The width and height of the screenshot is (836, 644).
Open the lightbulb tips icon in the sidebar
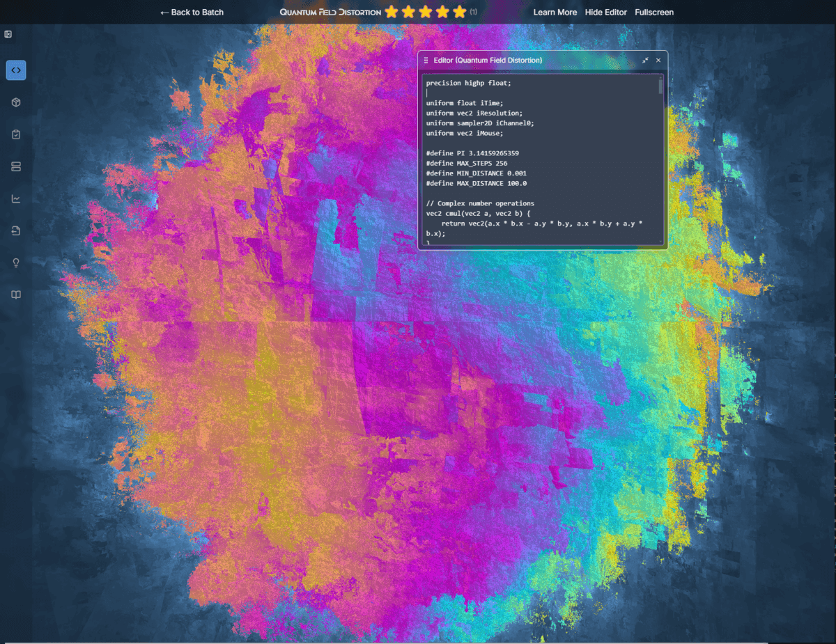(x=15, y=262)
